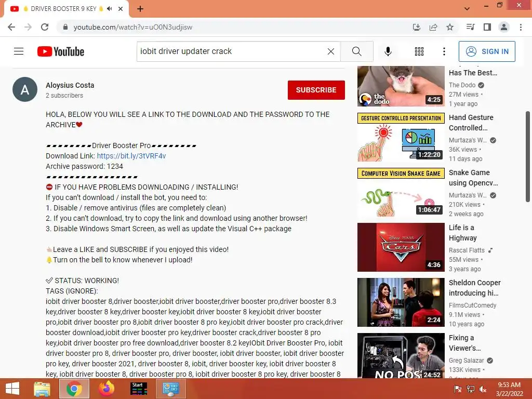Screen dimensions: 532x399
Task: Click the browser back arrow
Action: pyautogui.click(x=11, y=27)
